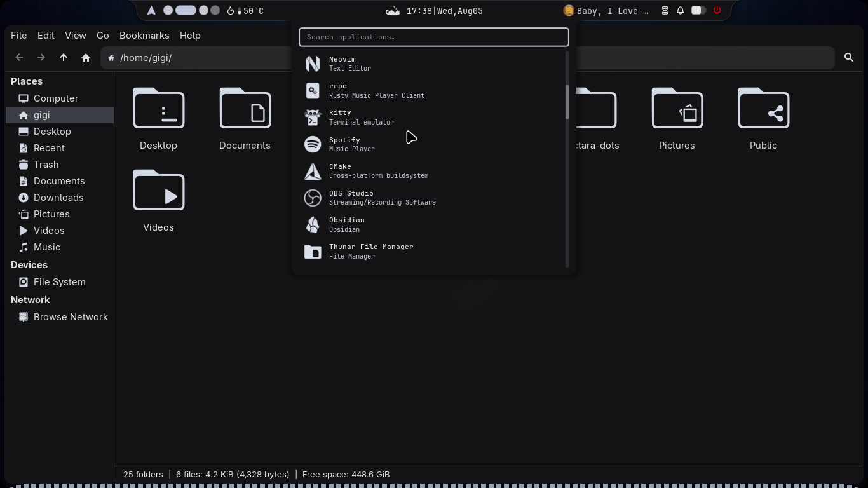
Task: Click the arrow launcher icon in top bar
Action: click(x=151, y=11)
